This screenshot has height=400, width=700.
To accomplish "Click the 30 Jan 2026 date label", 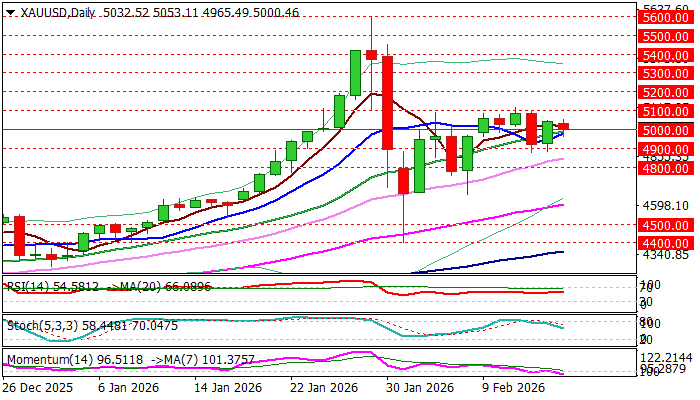I will coord(417,387).
